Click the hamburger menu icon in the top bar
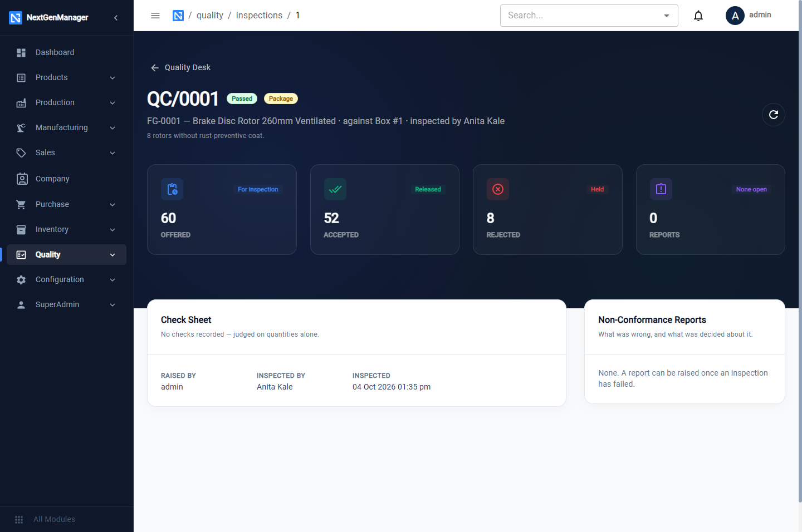 click(155, 16)
